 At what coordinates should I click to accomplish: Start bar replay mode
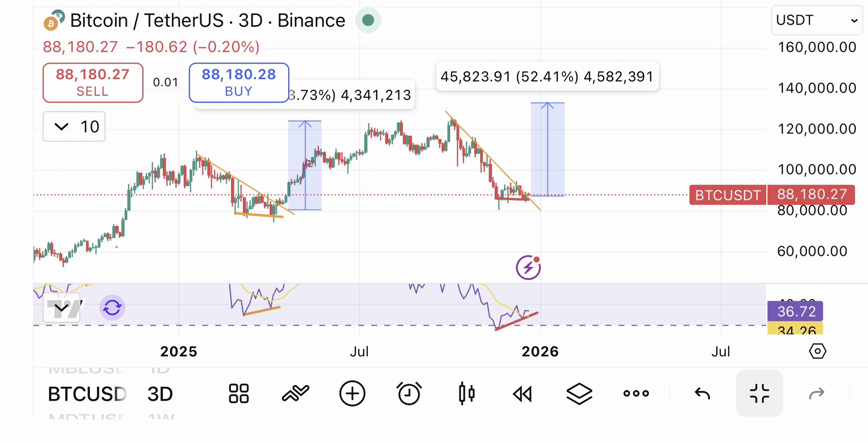(522, 393)
